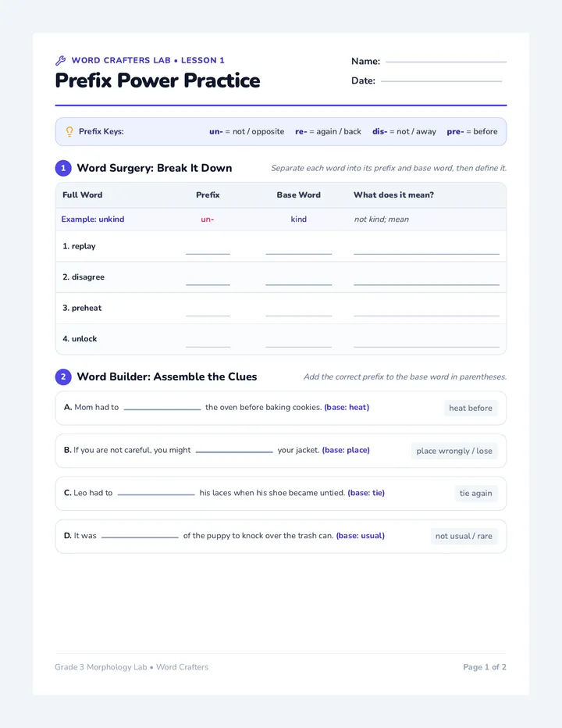Click the Name input line
This screenshot has width=562, height=728.
pyautogui.click(x=446, y=61)
